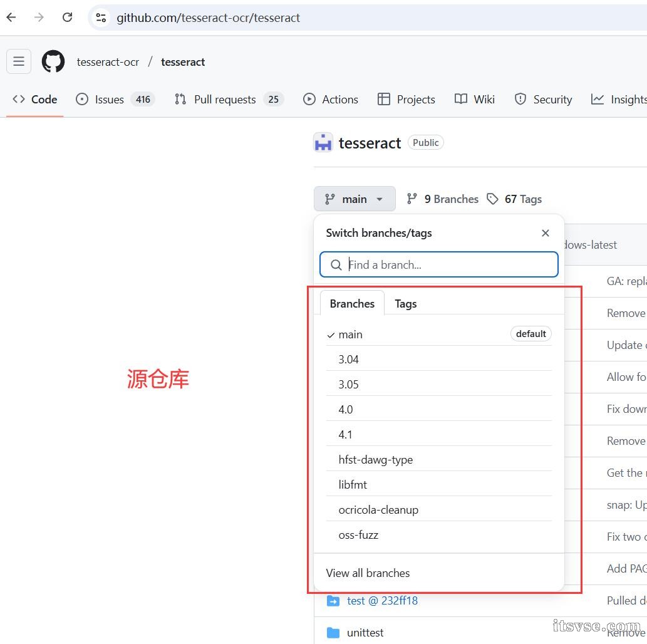This screenshot has height=644, width=647.
Task: Open the test @ 232ff18 submodule
Action: point(382,601)
